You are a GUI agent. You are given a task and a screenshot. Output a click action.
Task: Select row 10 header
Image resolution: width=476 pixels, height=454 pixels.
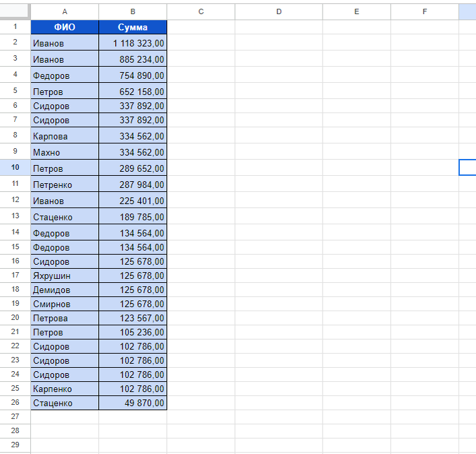click(15, 167)
